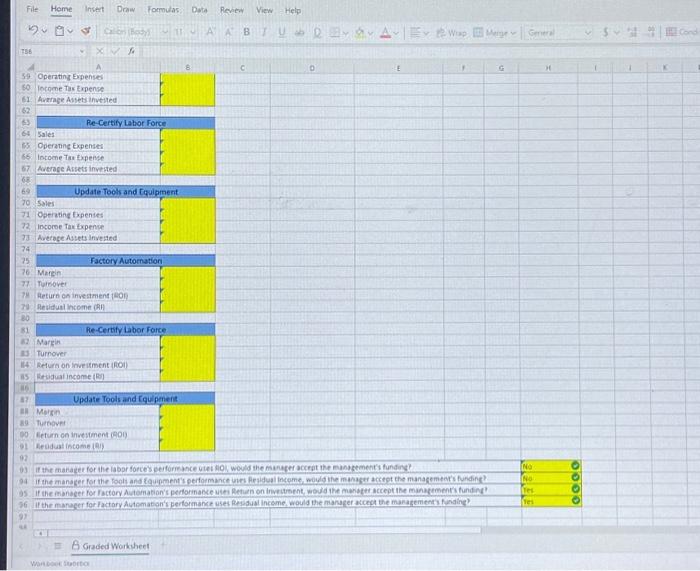Screen dimensions: 700x571
Task: Open the Fill color picker
Action: pos(360,33)
